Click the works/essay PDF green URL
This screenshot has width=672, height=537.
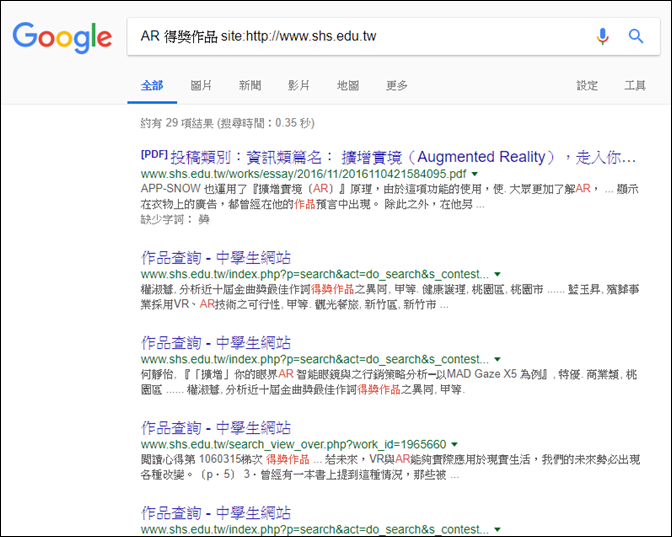pyautogui.click(x=303, y=174)
